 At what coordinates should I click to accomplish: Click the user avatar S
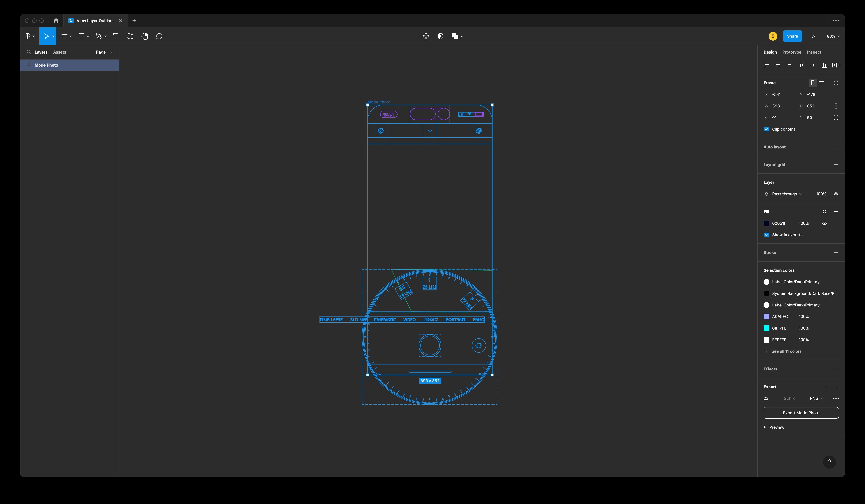pos(773,36)
